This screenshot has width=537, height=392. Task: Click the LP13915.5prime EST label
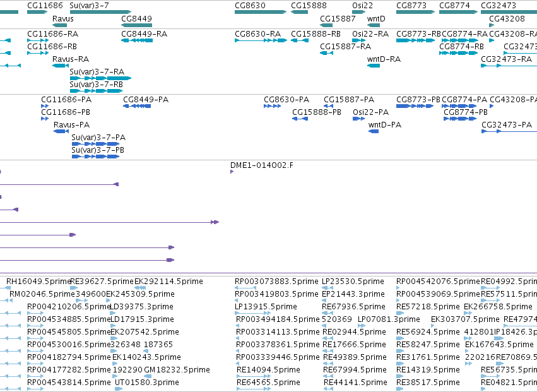[x=266, y=307]
